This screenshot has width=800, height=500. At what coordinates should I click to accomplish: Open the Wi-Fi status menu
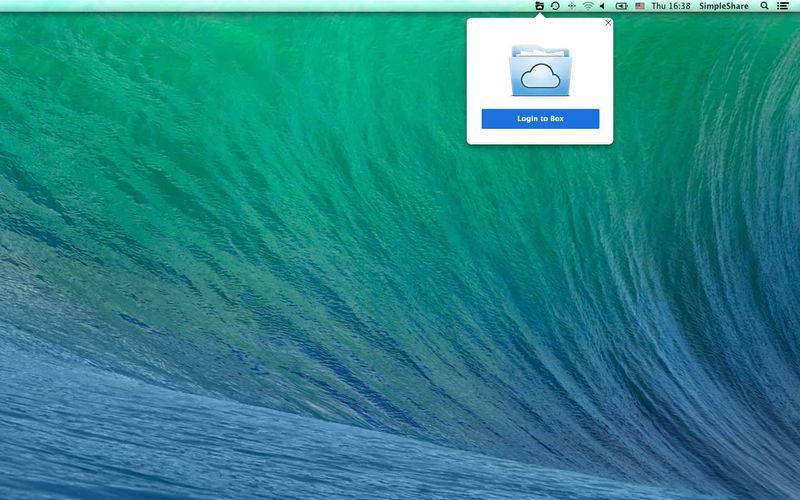click(588, 6)
